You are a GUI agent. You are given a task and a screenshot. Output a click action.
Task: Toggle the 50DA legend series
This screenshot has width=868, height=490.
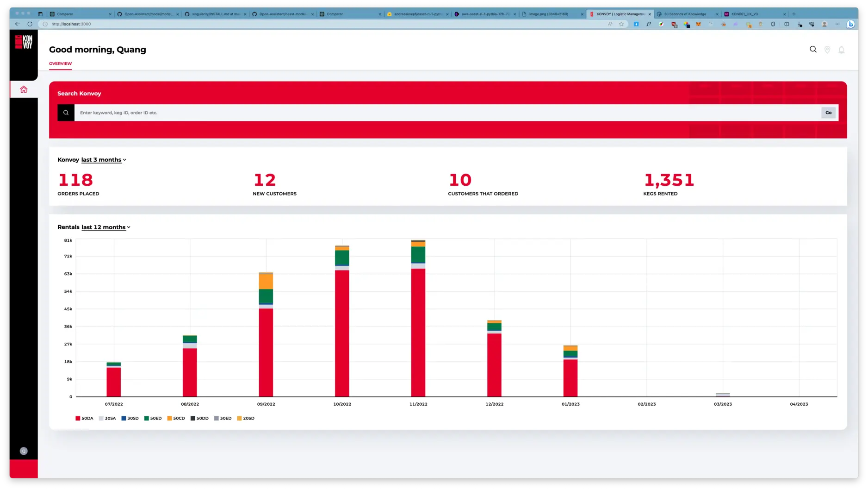click(84, 418)
